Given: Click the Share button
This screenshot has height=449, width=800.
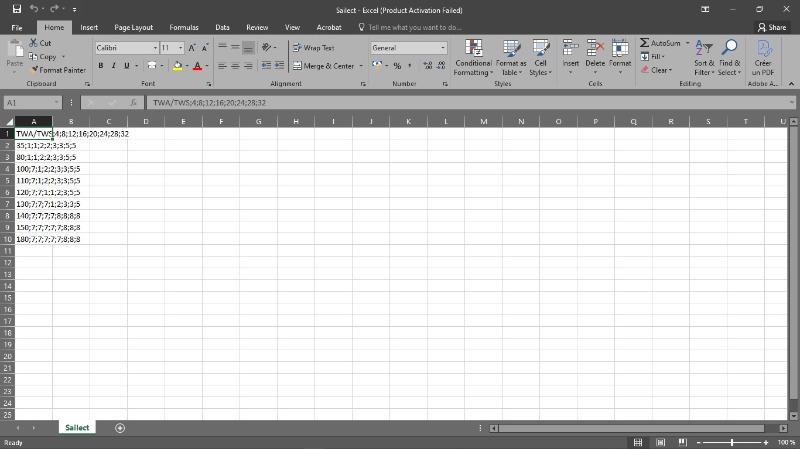Looking at the screenshot, I should point(772,28).
